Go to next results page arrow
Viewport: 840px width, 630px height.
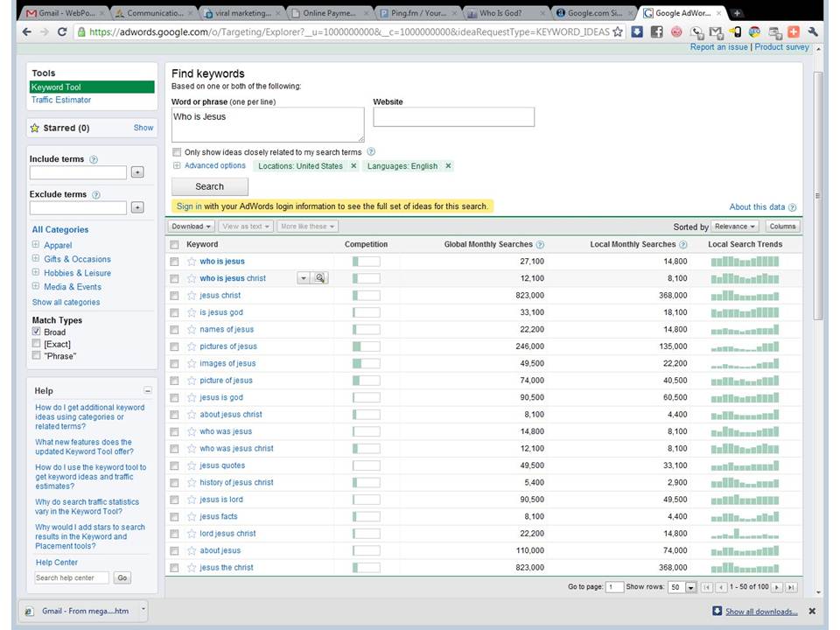tap(776, 587)
